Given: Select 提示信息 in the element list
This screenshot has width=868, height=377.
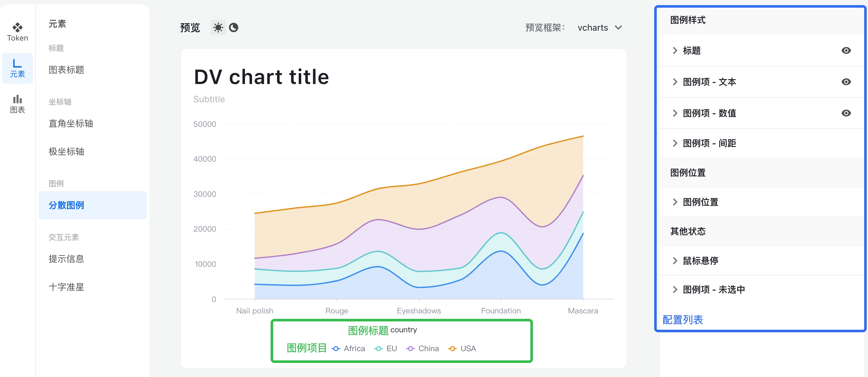Looking at the screenshot, I should (66, 259).
